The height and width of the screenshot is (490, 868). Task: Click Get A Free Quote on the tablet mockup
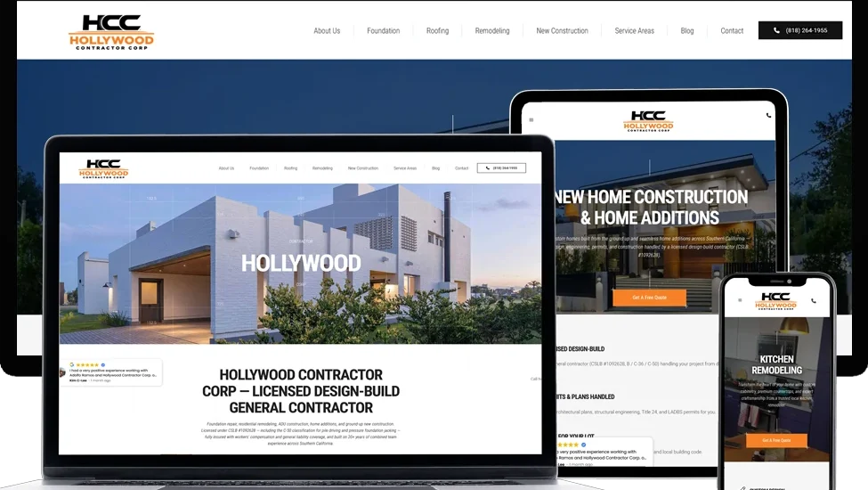[649, 298]
